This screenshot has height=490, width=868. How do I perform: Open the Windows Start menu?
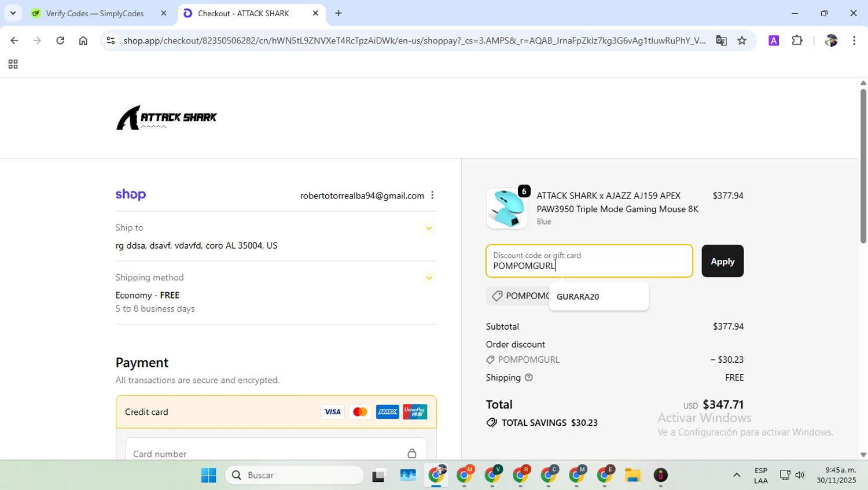click(208, 476)
